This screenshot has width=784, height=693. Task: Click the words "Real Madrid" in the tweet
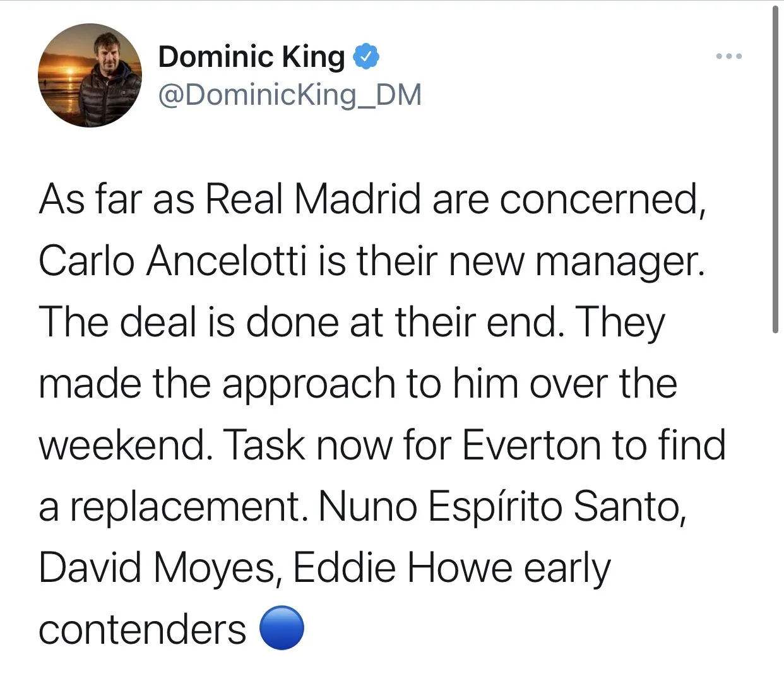tap(313, 199)
